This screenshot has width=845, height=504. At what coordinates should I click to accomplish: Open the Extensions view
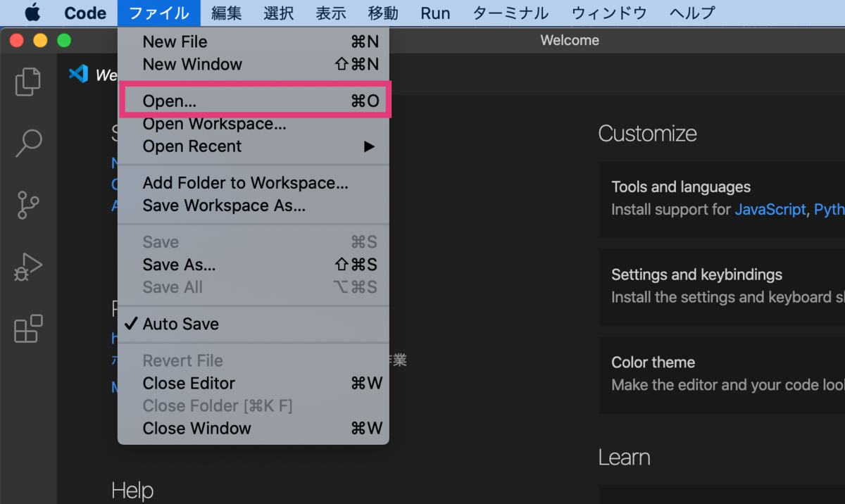[x=28, y=329]
